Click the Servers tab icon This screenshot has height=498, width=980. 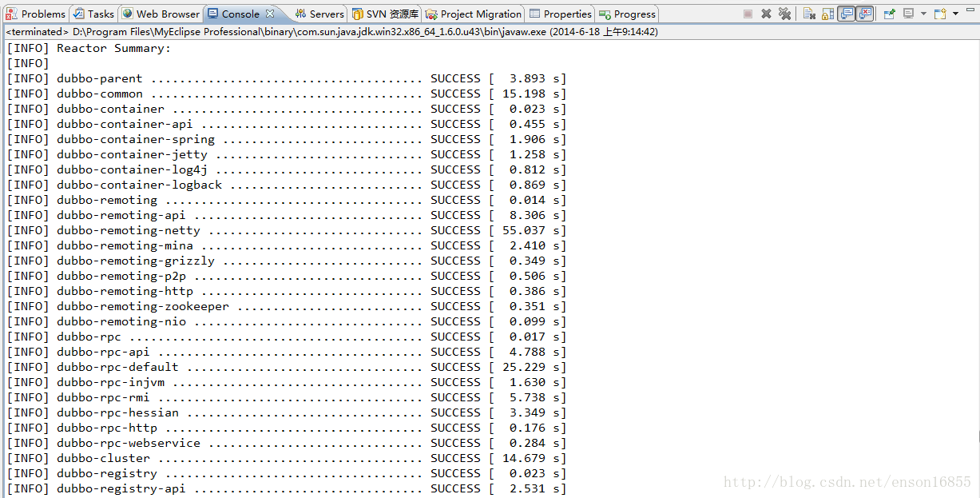[x=301, y=14]
